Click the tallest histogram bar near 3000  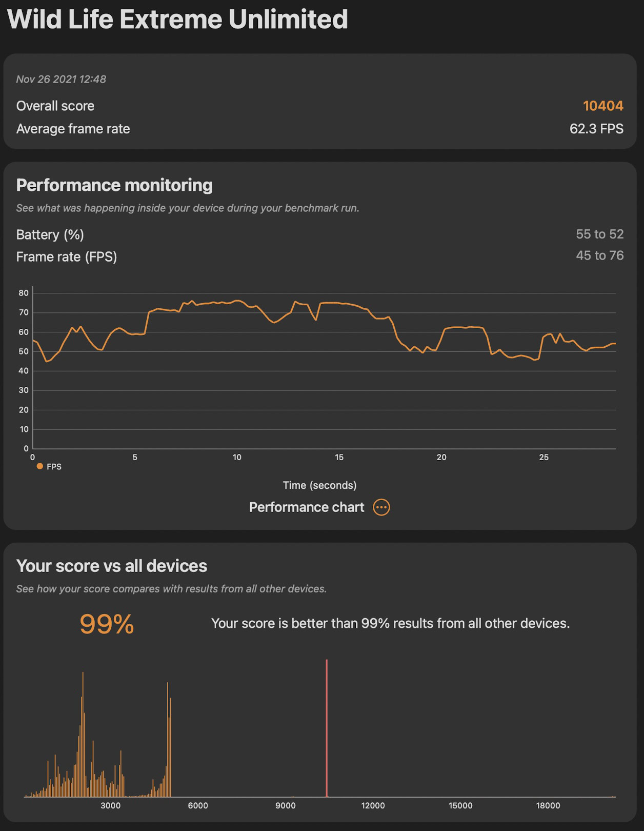click(83, 734)
